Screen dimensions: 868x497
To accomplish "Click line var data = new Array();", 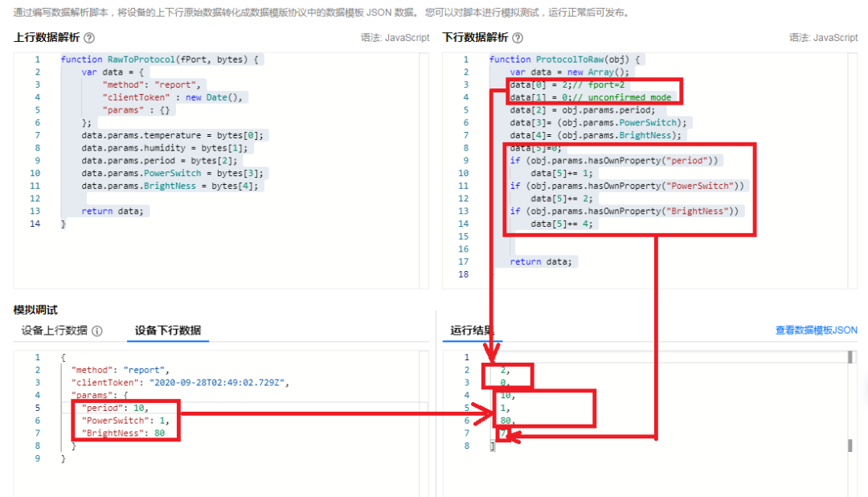I will [x=570, y=72].
